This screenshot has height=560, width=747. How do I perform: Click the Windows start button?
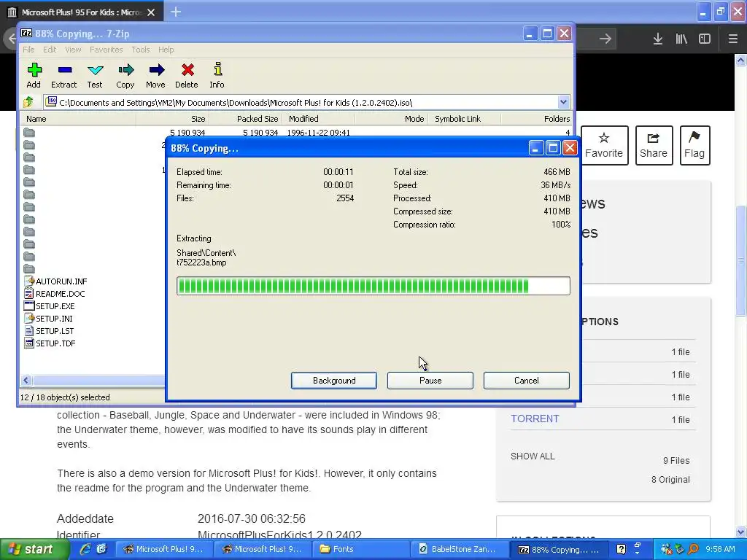tap(33, 550)
